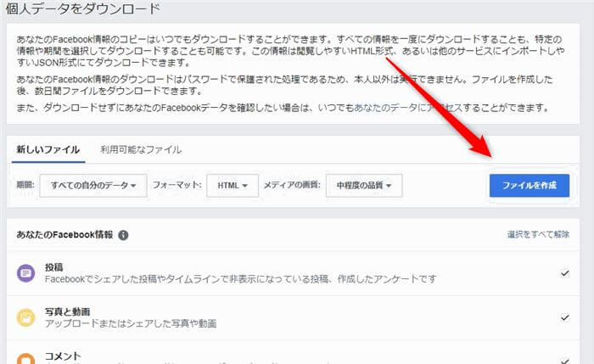Expand the 中程度の品質 media quality dropdown
Viewport: 594px width, 364px height.
pos(364,186)
